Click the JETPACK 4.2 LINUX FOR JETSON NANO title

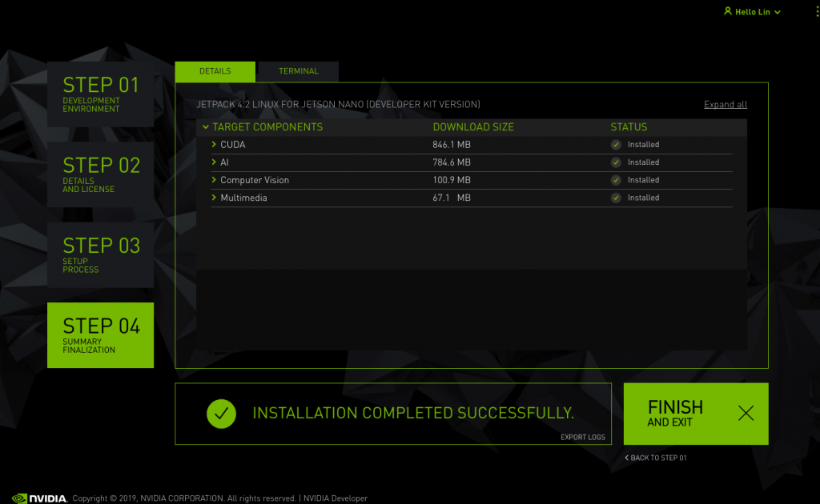[339, 105]
